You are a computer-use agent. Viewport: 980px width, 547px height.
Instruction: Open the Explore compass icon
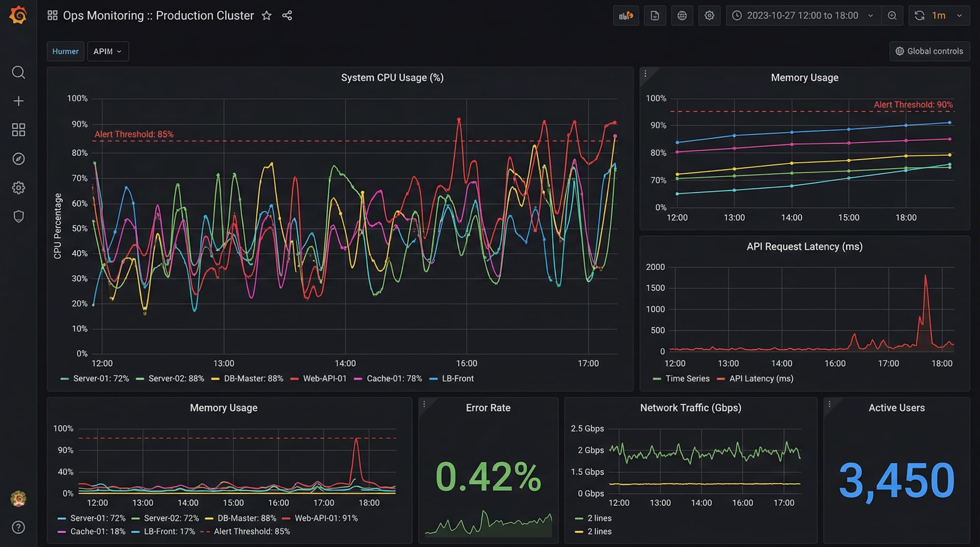[18, 159]
